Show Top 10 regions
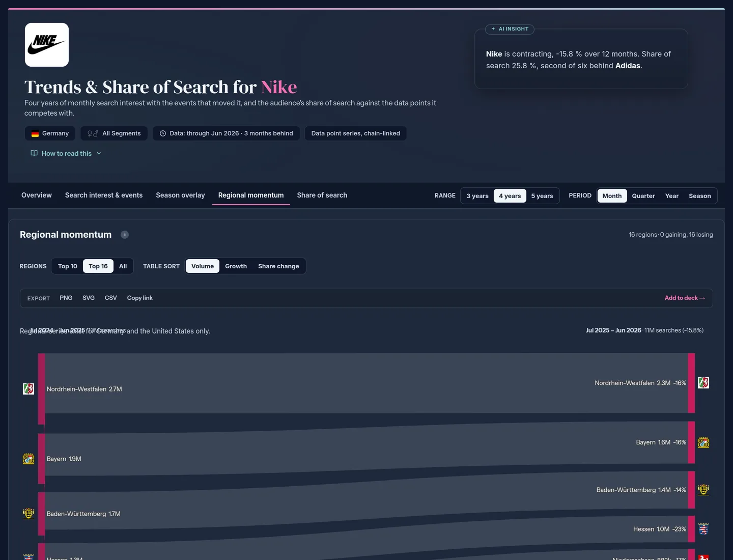733x560 pixels. tap(68, 266)
